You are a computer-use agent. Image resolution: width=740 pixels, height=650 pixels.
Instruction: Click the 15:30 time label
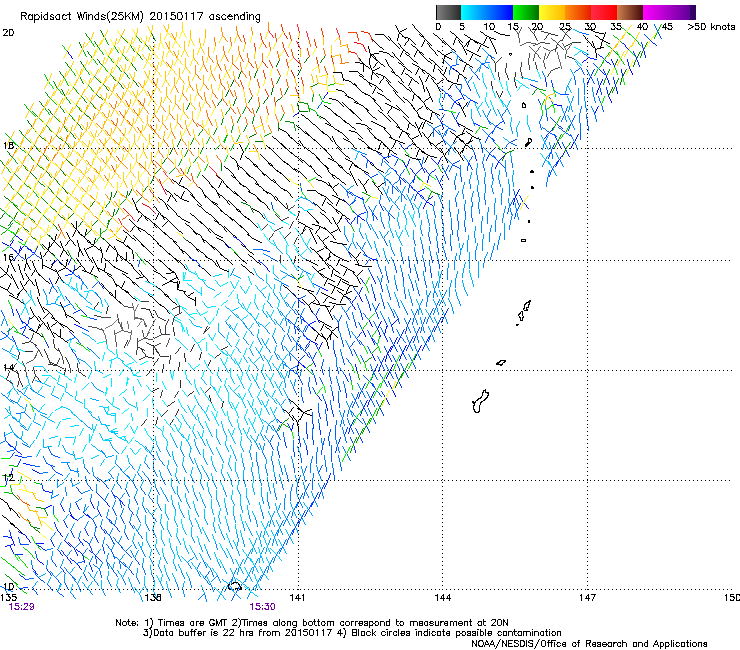(262, 607)
